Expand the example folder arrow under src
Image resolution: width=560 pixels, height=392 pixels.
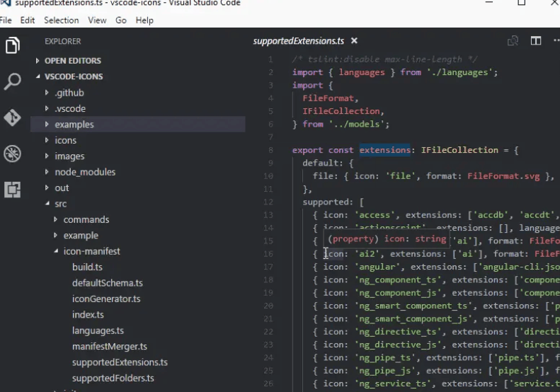[x=55, y=236]
